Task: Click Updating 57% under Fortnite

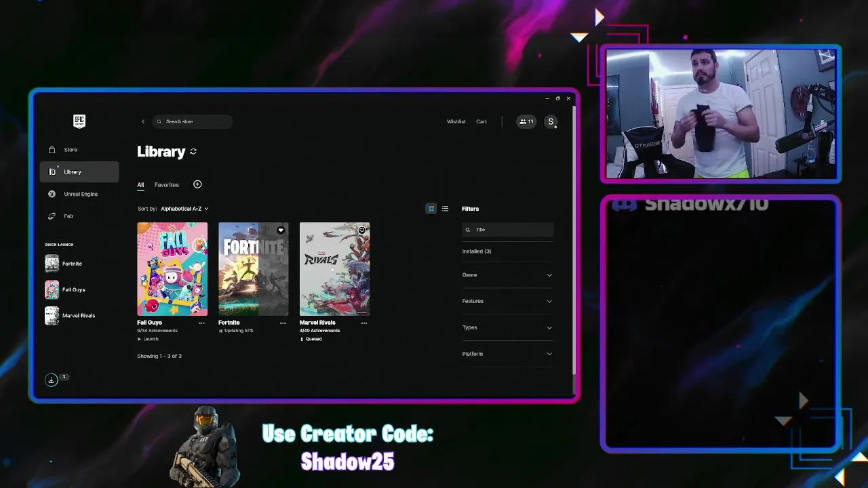Action: [236, 331]
